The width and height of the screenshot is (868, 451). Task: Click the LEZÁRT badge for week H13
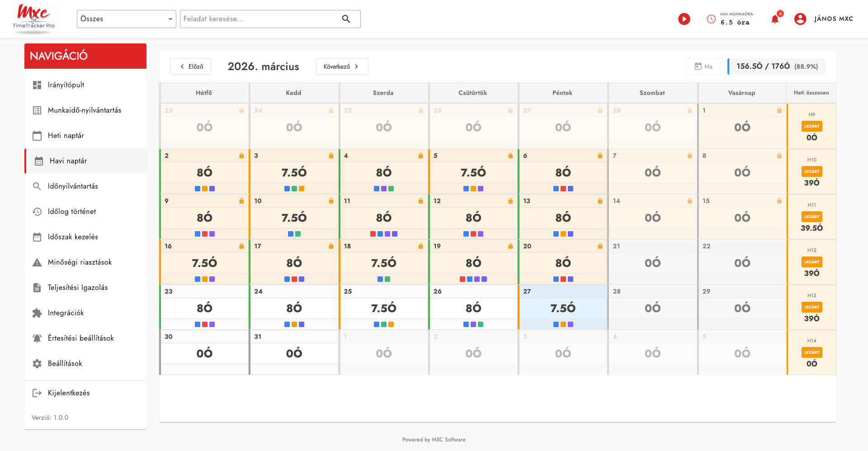click(811, 307)
